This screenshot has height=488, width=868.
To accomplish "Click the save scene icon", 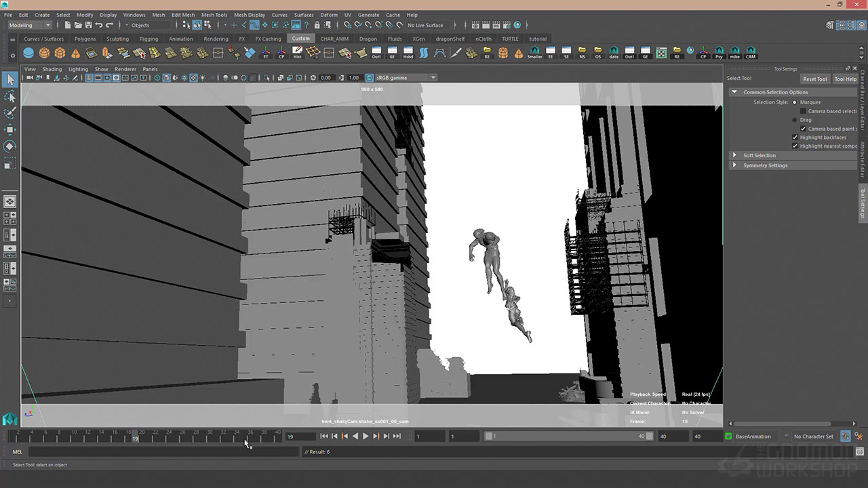I will tap(88, 25).
